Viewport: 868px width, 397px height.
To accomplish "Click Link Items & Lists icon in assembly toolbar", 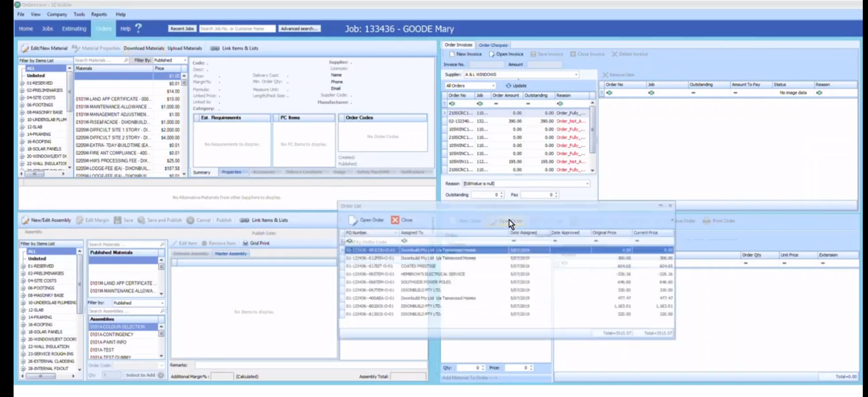I will 244,220.
